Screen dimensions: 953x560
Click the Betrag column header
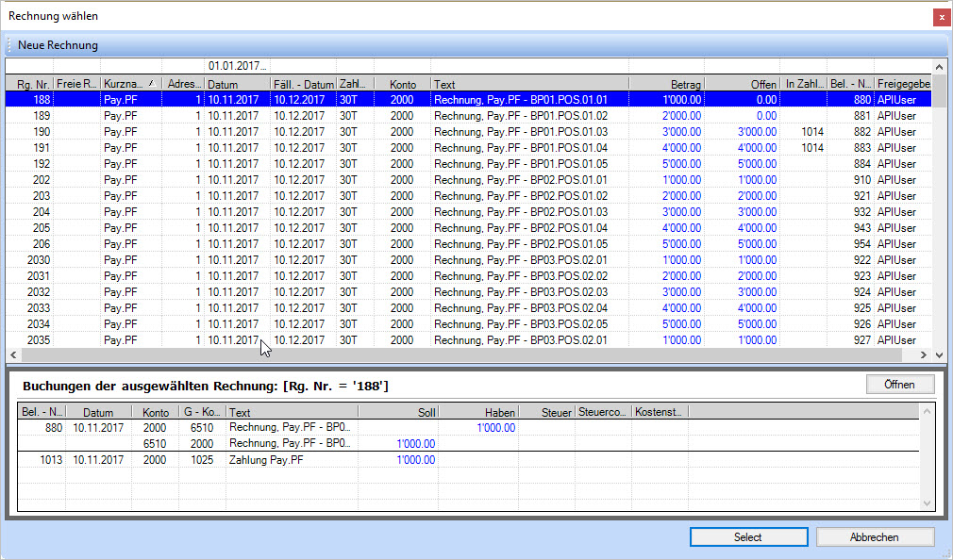tap(665, 84)
